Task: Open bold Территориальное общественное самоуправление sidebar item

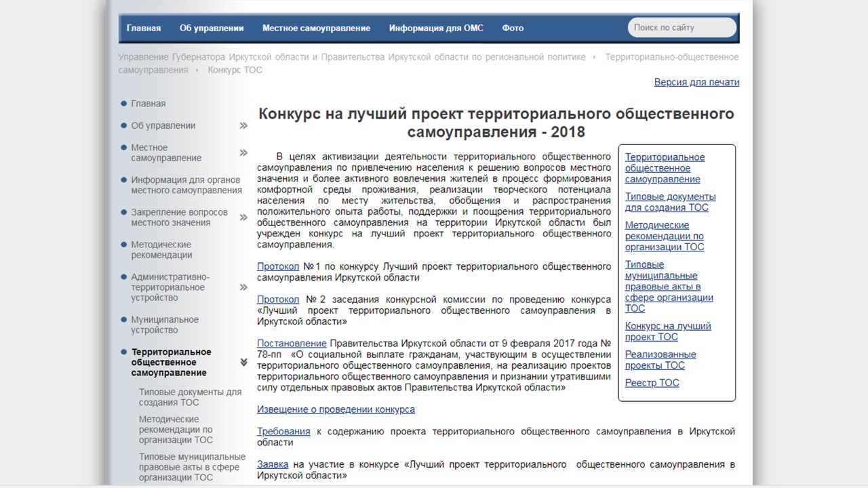Action: click(172, 362)
